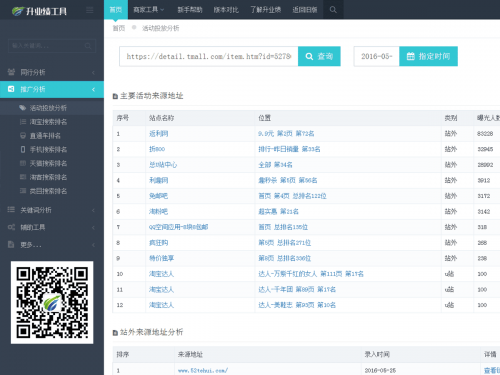Click the 83228 exposure value in row 1
The image size is (500, 375).
[x=485, y=134]
